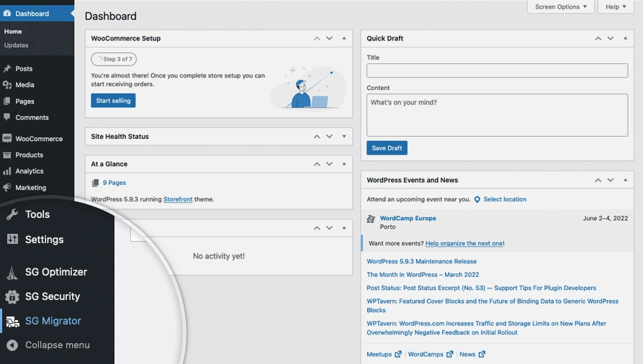This screenshot has height=364, width=643.
Task: Open the Screen Options dropdown
Action: pos(561,7)
